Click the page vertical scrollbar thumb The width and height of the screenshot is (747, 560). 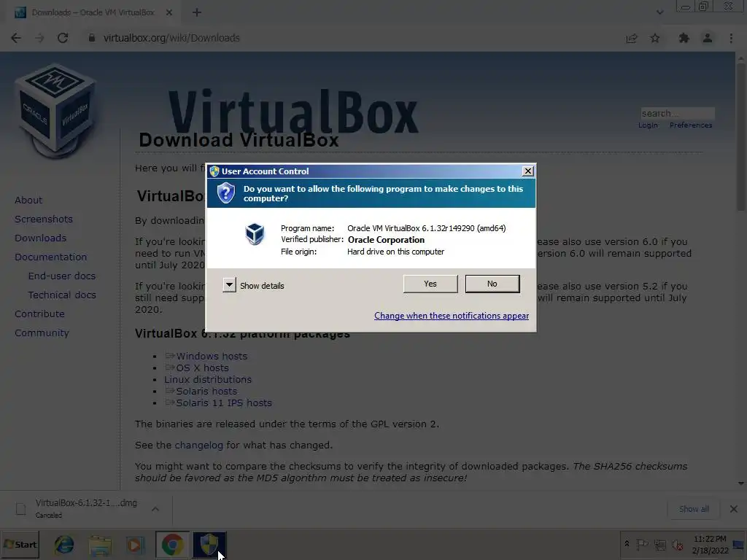click(x=741, y=138)
